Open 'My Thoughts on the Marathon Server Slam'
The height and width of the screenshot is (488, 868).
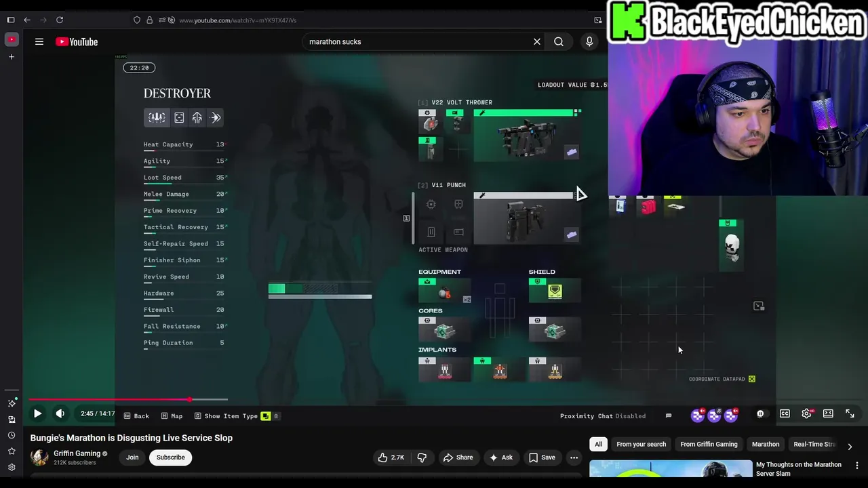[798, 469]
